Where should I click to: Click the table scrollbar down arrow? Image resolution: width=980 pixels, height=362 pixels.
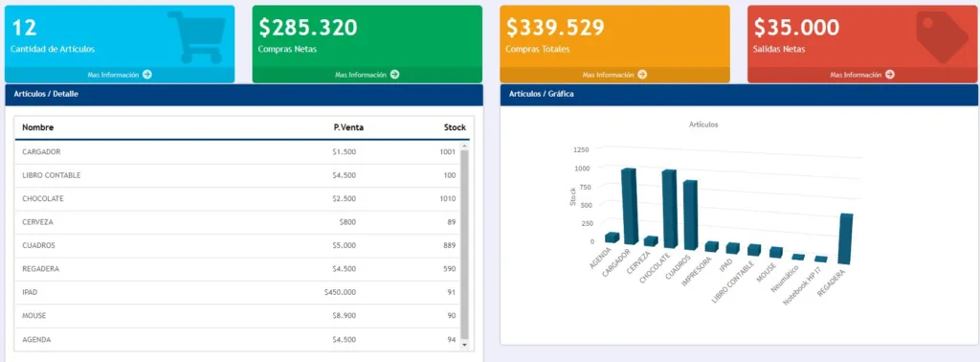(464, 345)
